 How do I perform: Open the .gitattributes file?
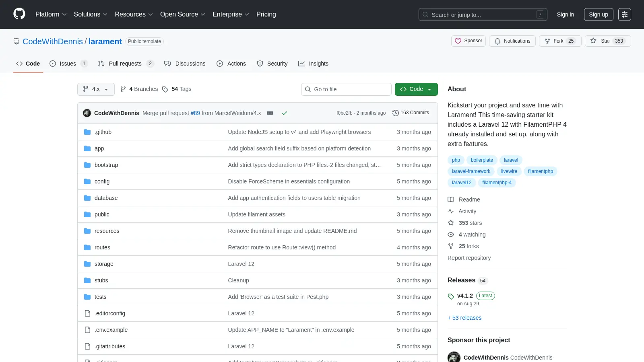(110, 346)
